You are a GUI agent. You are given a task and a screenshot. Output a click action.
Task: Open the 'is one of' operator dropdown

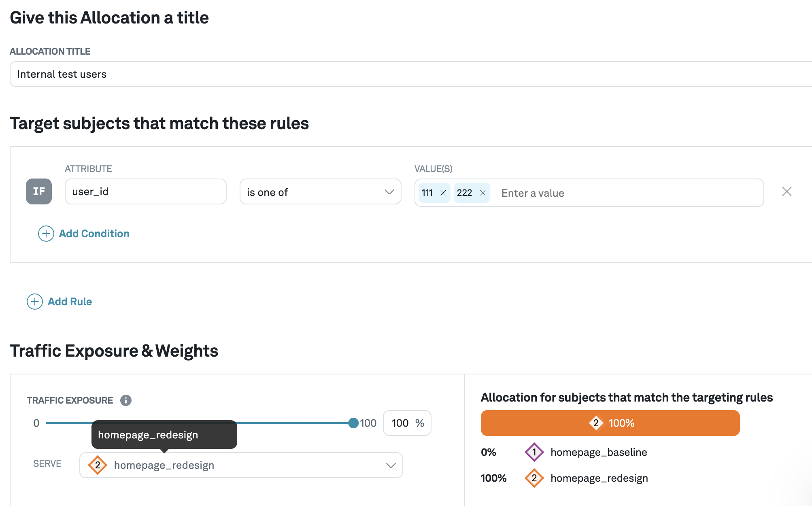[321, 192]
